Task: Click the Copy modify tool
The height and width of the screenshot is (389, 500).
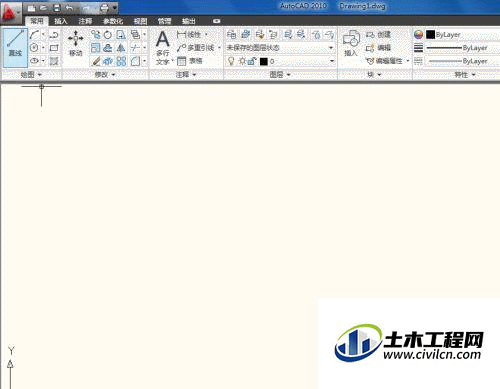Action: tap(96, 34)
